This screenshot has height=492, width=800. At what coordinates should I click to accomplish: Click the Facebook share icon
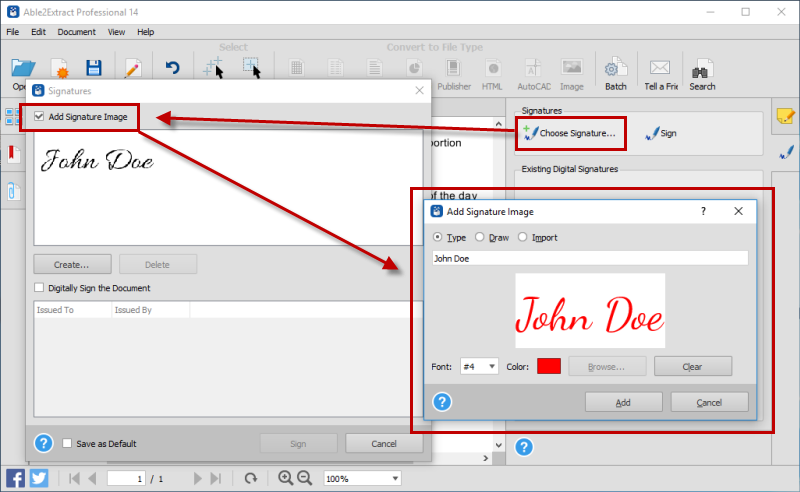(15, 479)
